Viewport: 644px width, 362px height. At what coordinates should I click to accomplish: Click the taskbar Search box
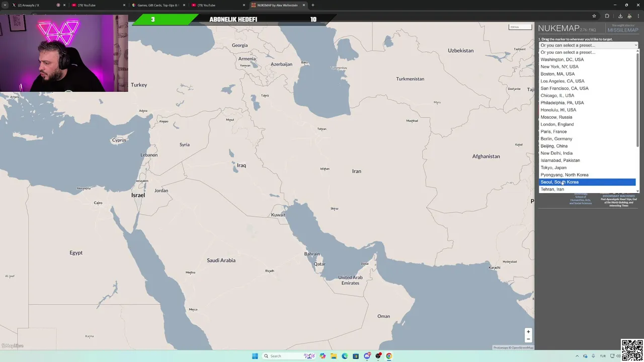[x=289, y=356]
